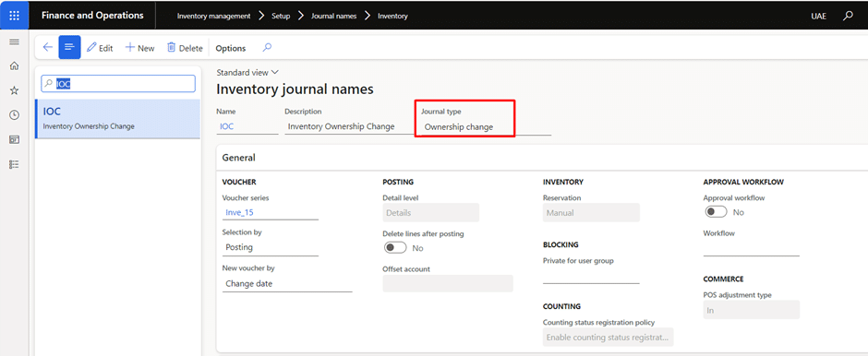The height and width of the screenshot is (356, 868).
Task: Select IOC record in the list
Action: tap(117, 118)
